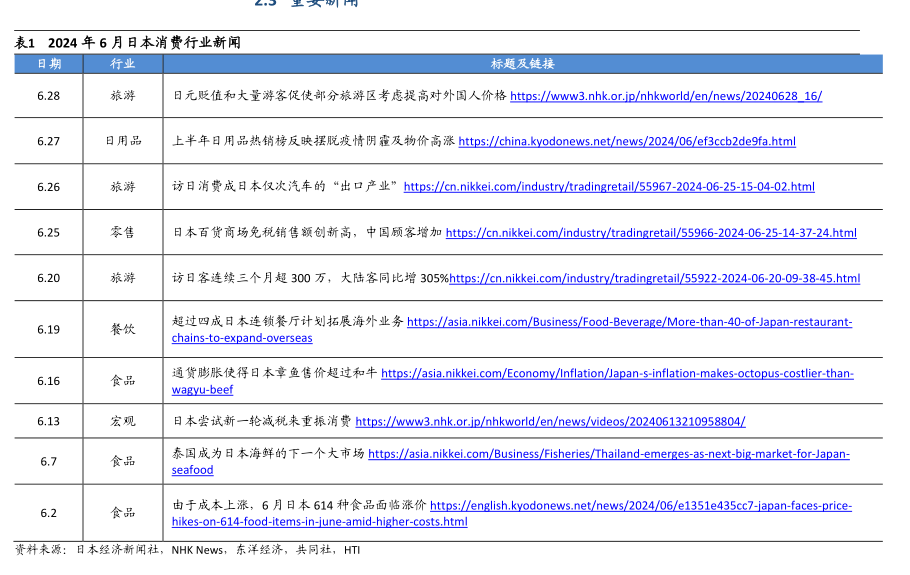910x575 pixels.
Task: Select the 日用品 industry cell
Action: click(123, 141)
